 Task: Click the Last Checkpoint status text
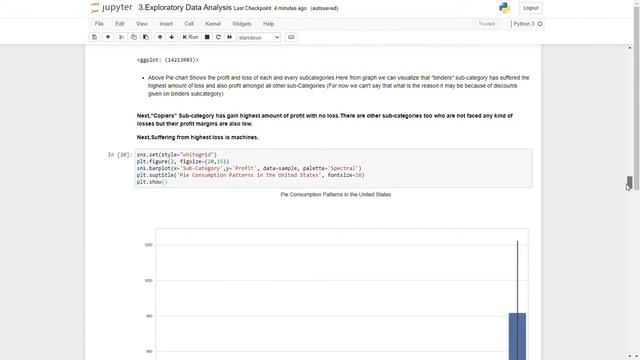(270, 8)
